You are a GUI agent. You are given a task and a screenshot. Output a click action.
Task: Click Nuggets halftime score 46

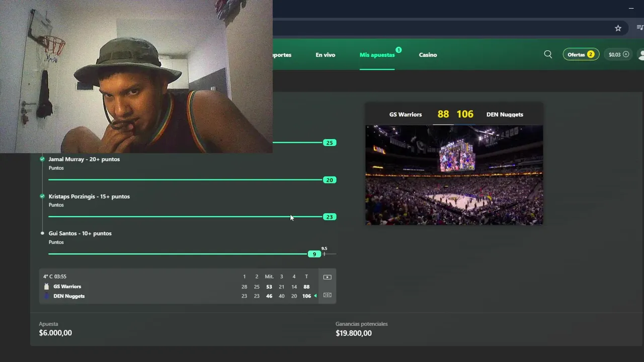(x=269, y=296)
